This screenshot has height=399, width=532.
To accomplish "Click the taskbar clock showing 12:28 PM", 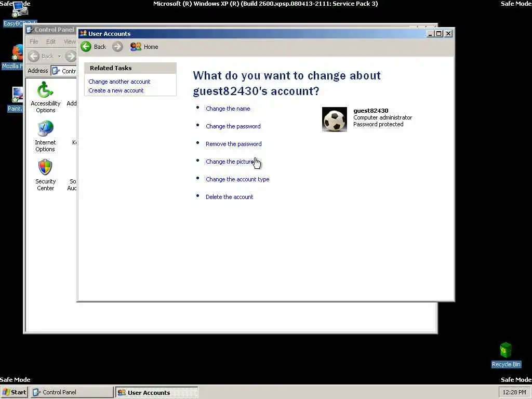I will click(514, 392).
